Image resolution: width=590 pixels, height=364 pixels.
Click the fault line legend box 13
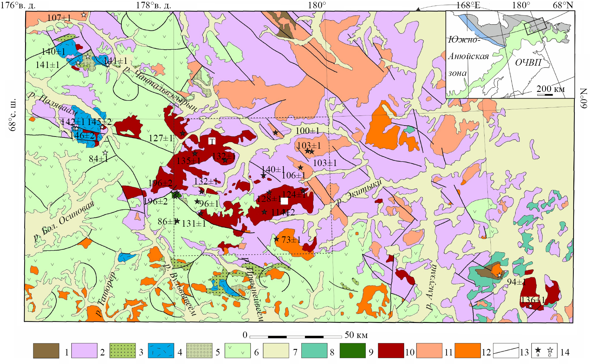pyautogui.click(x=506, y=351)
